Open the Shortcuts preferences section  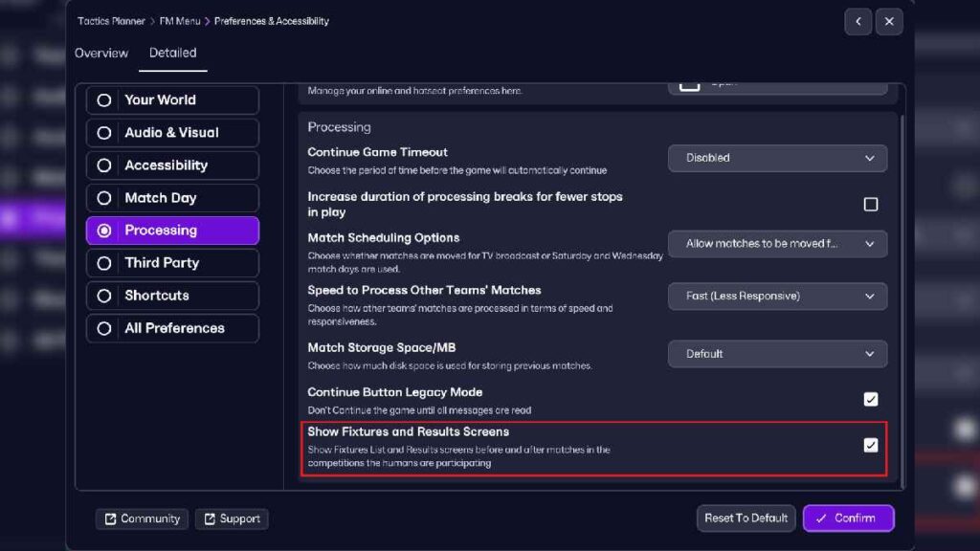(172, 296)
